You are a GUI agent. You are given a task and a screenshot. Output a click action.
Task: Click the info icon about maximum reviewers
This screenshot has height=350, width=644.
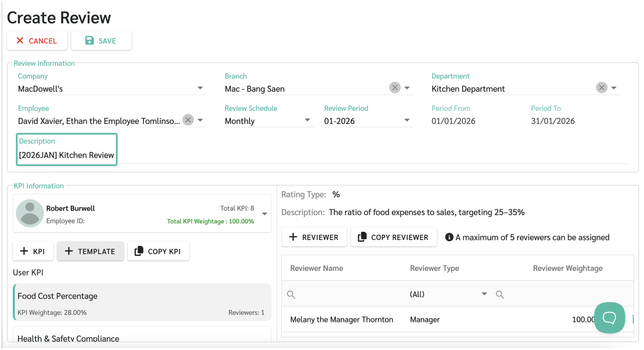449,237
